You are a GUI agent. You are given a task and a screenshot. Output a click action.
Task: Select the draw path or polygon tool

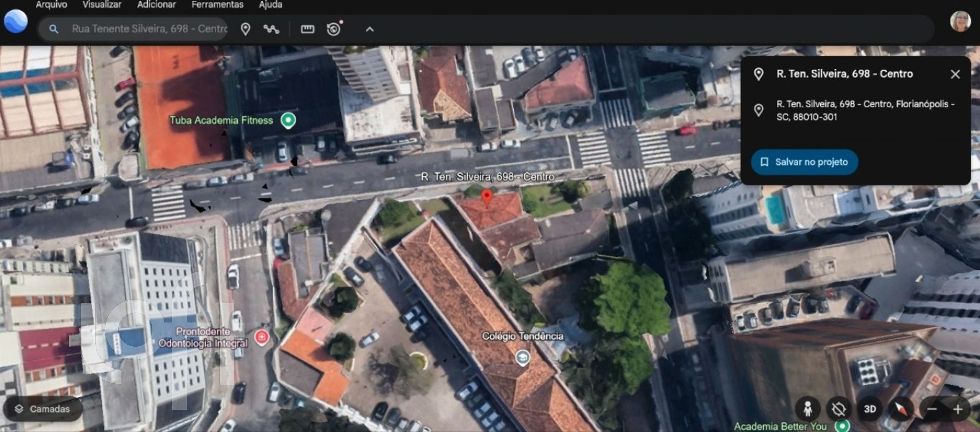pyautogui.click(x=271, y=29)
